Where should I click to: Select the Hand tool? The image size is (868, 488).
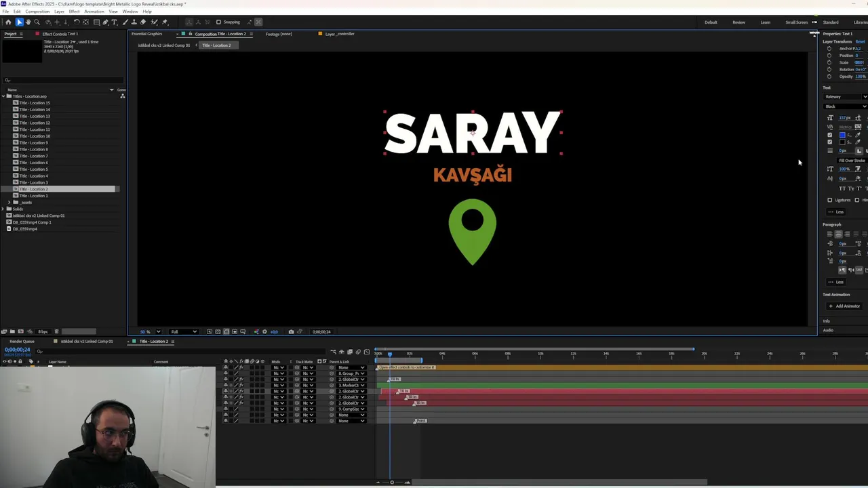coord(28,22)
